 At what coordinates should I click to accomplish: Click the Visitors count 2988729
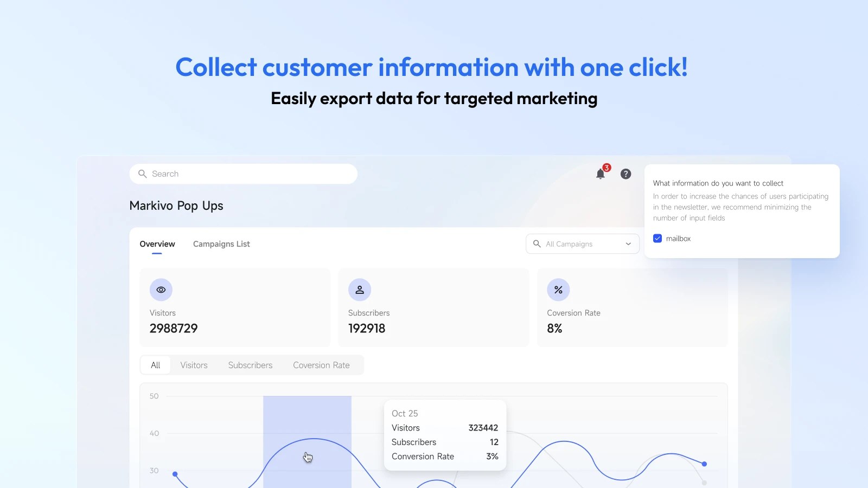[174, 329]
